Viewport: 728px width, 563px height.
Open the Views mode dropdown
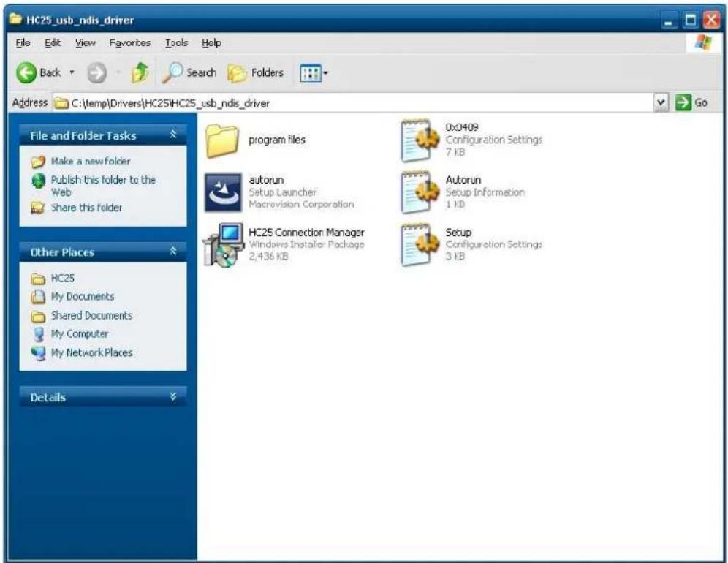coord(314,73)
